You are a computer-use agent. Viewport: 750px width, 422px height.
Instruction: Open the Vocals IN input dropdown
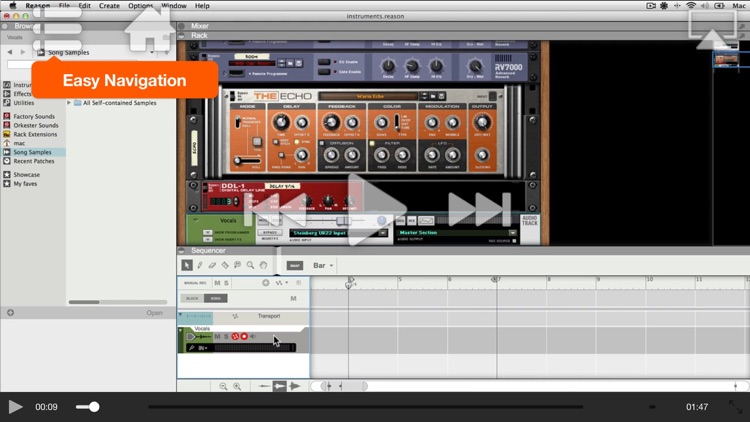203,348
